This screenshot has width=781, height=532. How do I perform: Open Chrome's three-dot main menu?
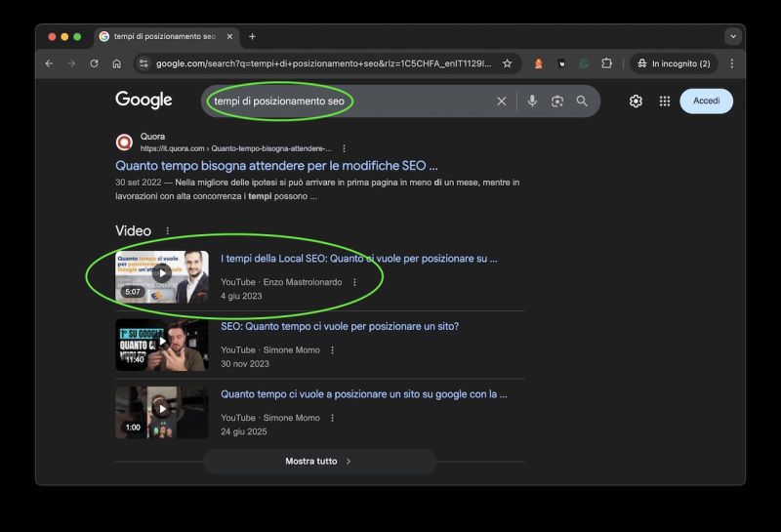(731, 63)
